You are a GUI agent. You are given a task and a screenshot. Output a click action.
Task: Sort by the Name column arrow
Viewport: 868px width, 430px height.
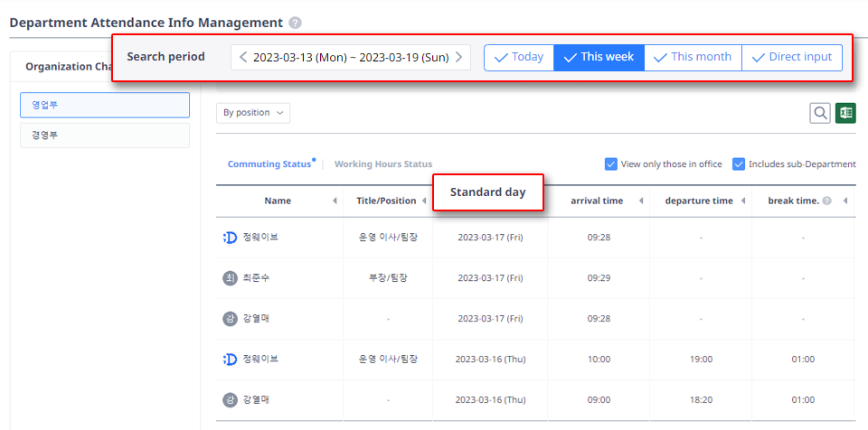tap(335, 201)
